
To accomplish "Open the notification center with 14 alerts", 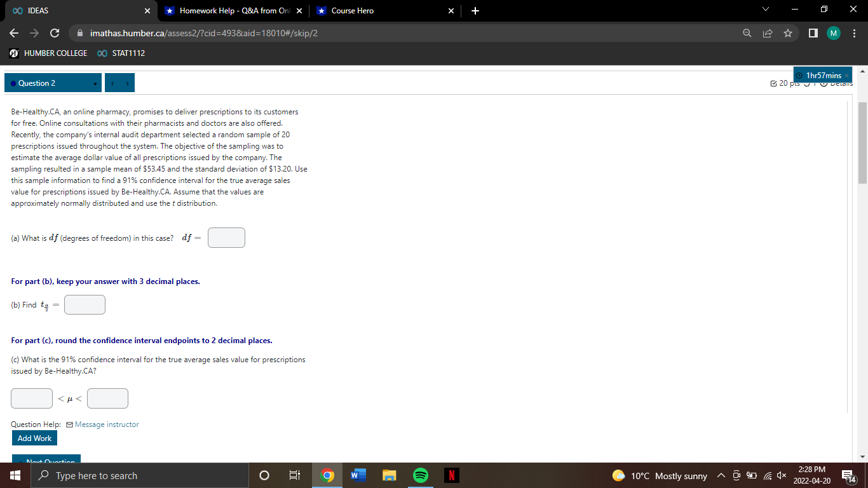I will (x=848, y=476).
